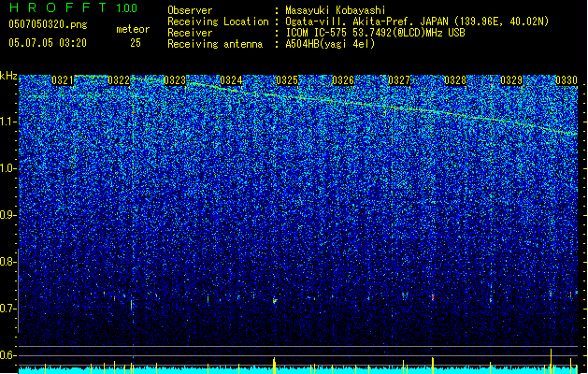Click the 0.7 kHz axis tick label
The width and height of the screenshot is (588, 374).
[7, 309]
